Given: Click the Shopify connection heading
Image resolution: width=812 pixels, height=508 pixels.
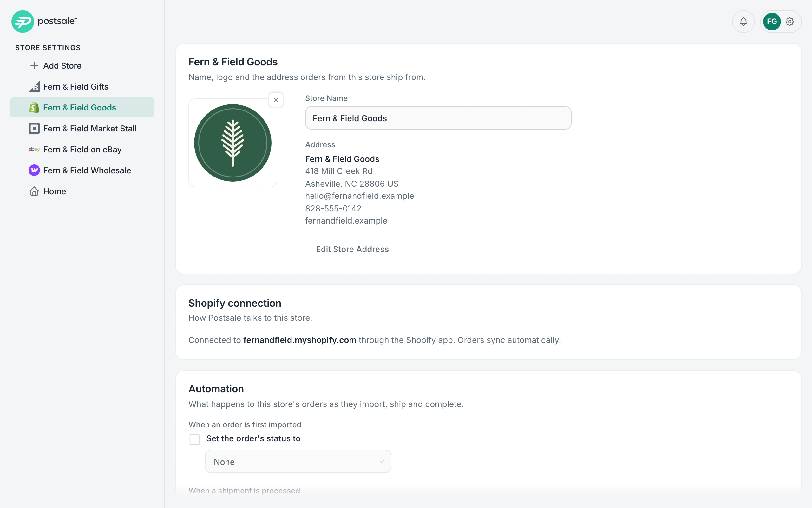Looking at the screenshot, I should point(234,303).
